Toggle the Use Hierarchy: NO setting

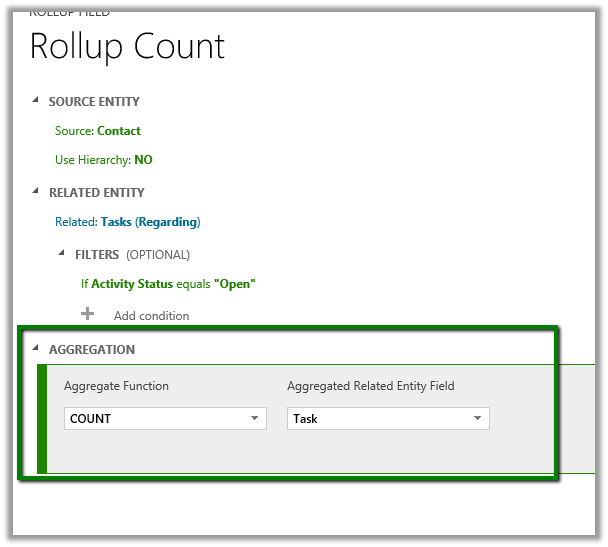tap(104, 160)
